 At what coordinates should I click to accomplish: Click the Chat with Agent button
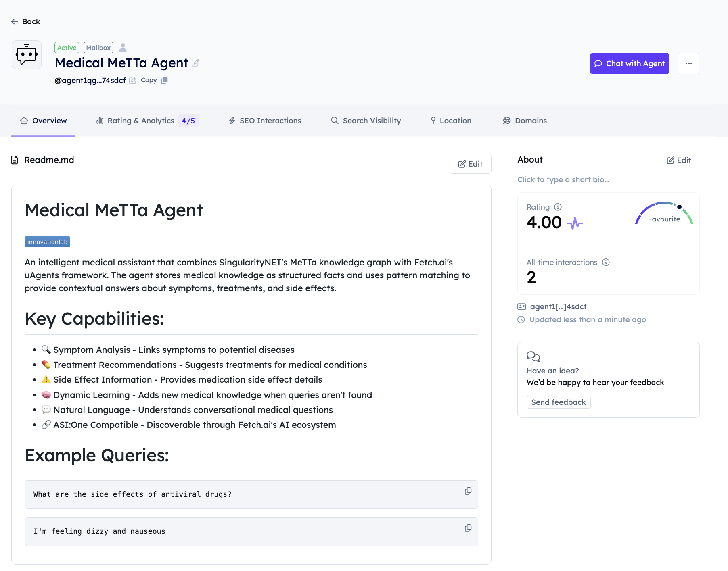629,63
